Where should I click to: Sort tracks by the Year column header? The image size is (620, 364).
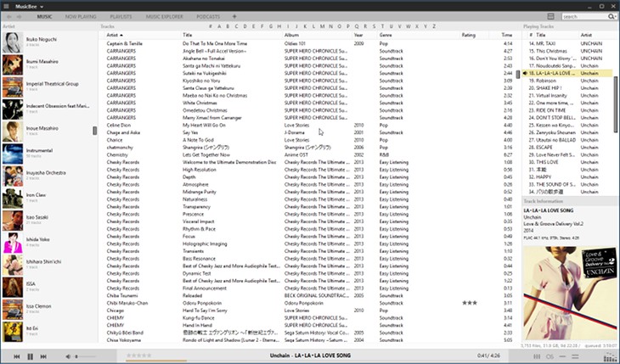coord(364,35)
